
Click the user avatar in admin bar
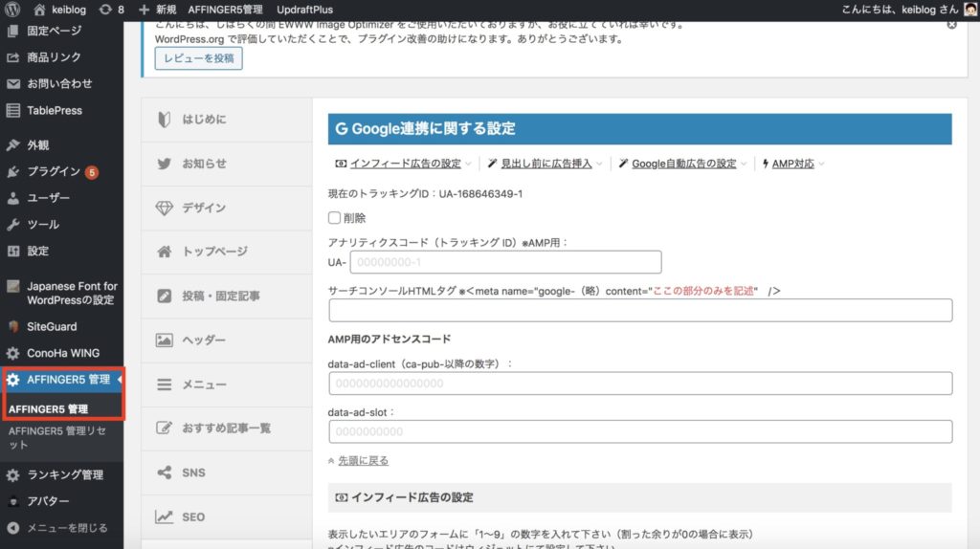970,10
